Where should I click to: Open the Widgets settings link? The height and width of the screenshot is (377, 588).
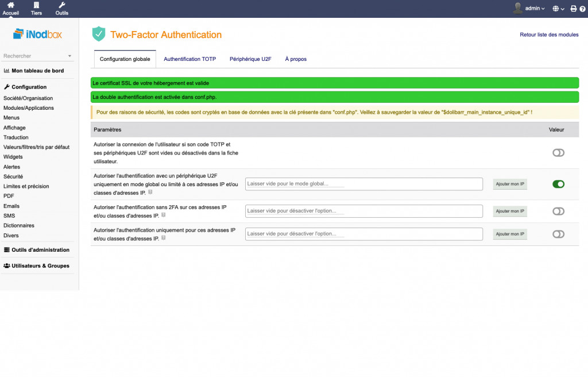[13, 157]
